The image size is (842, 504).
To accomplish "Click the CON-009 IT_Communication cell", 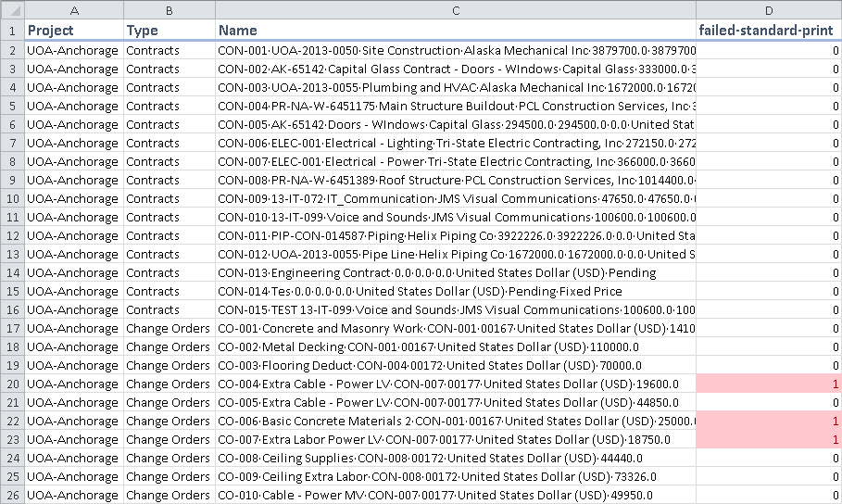I will (x=456, y=199).
